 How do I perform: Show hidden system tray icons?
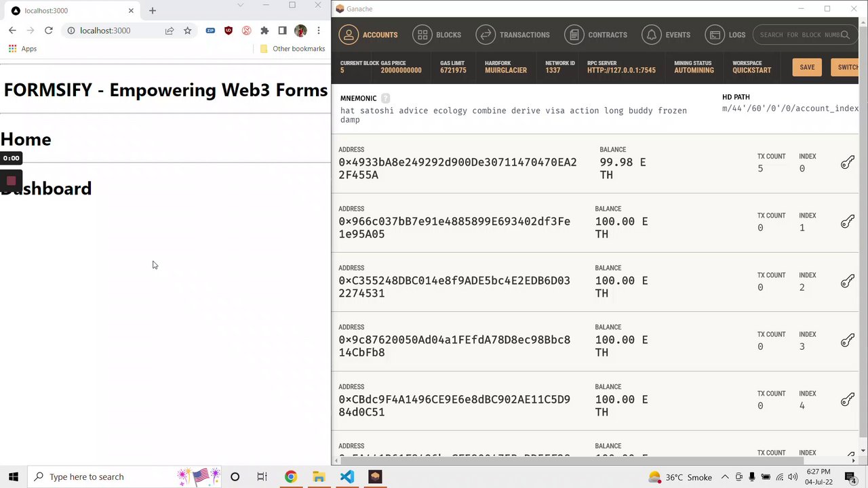[x=725, y=477]
